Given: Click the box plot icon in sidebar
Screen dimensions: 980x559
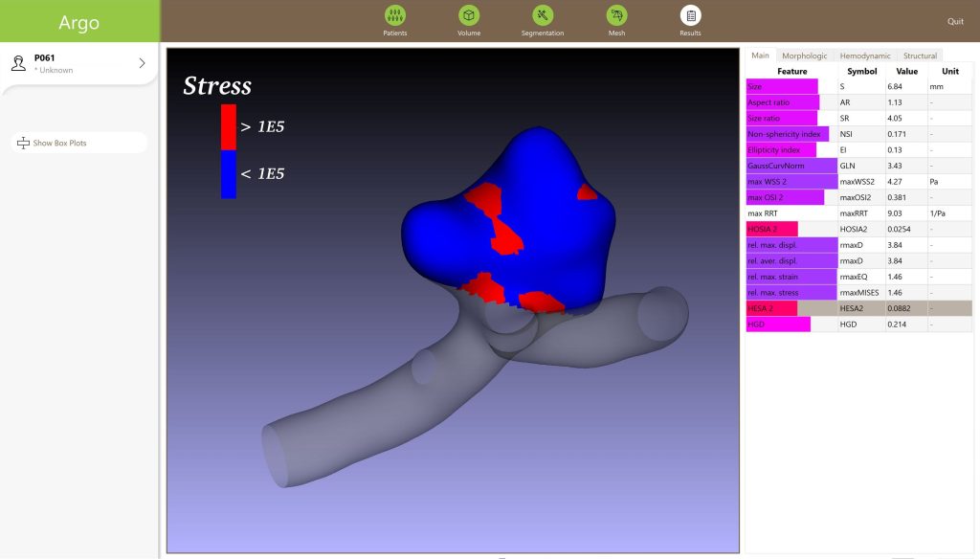Looking at the screenshot, I should (24, 144).
